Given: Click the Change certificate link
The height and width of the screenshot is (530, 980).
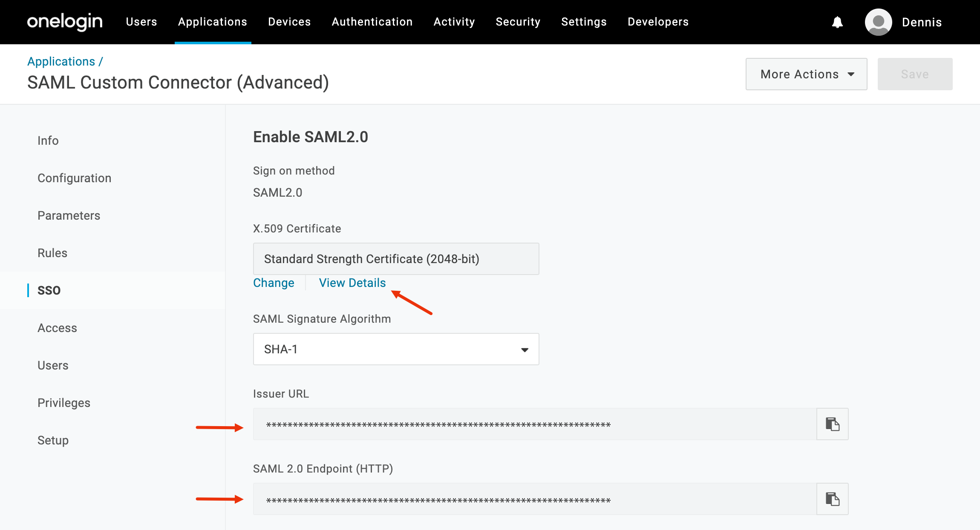Looking at the screenshot, I should [274, 283].
